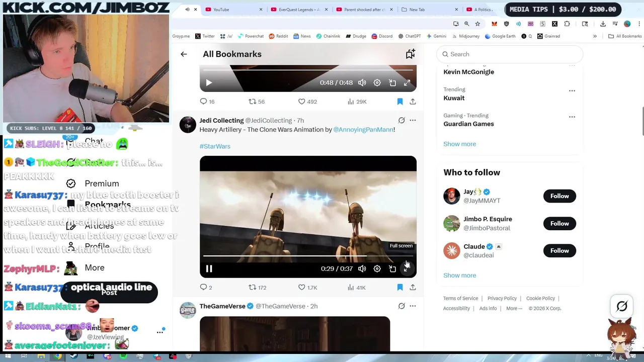
Task: Click the X search input field
Action: click(x=510, y=54)
